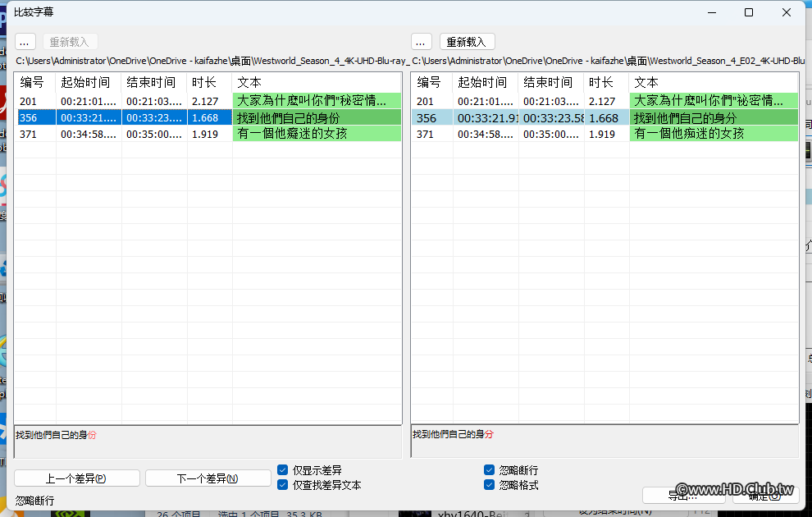Click left table 起始时间 column header
The width and height of the screenshot is (812, 517).
coord(89,82)
